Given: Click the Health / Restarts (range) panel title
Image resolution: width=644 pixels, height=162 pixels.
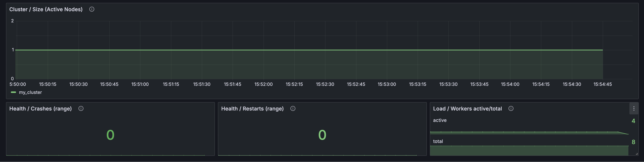Looking at the screenshot, I should coord(252,108).
